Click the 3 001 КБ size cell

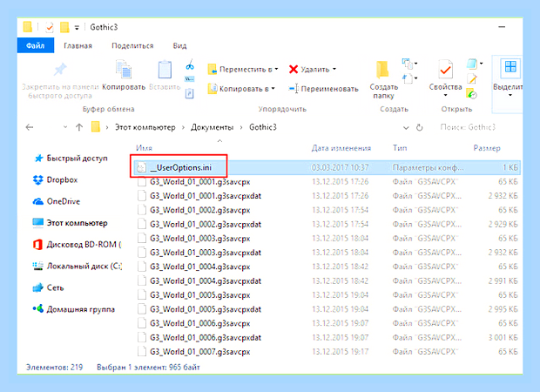(503, 338)
